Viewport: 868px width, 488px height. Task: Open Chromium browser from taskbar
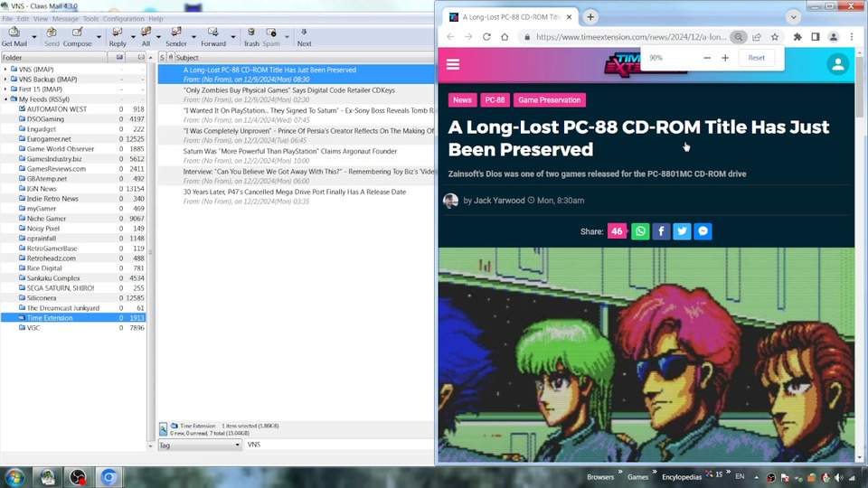tap(108, 477)
